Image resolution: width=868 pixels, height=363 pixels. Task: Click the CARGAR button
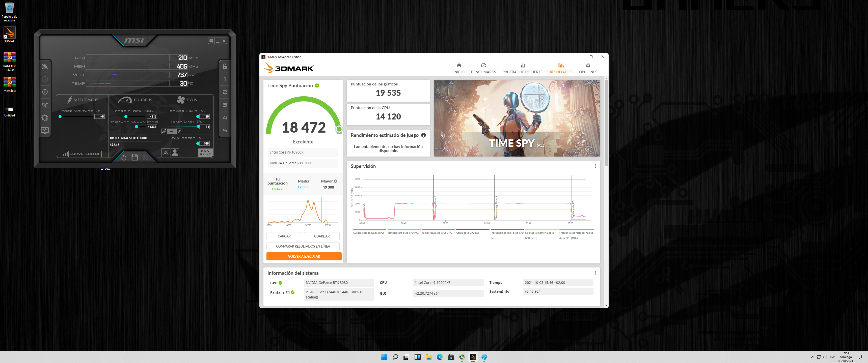(284, 236)
